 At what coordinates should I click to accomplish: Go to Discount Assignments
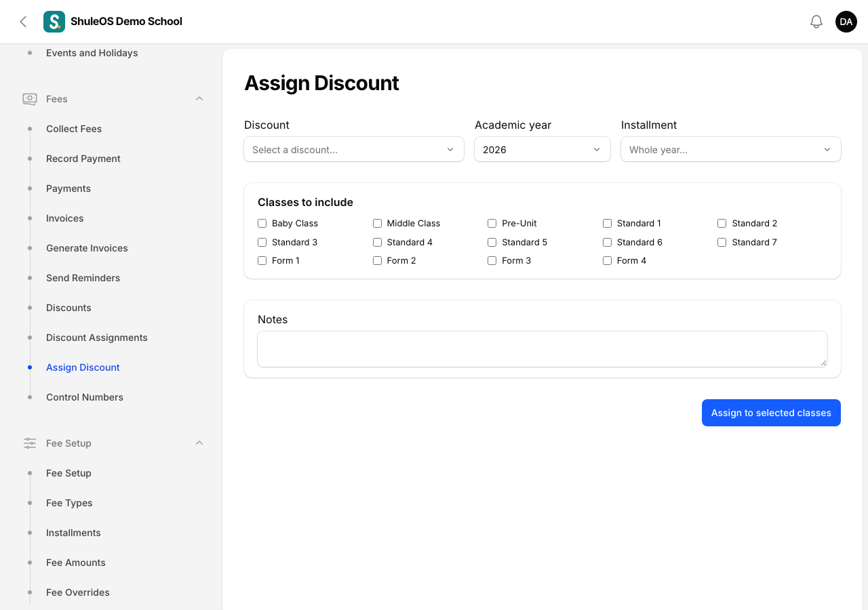tap(97, 338)
